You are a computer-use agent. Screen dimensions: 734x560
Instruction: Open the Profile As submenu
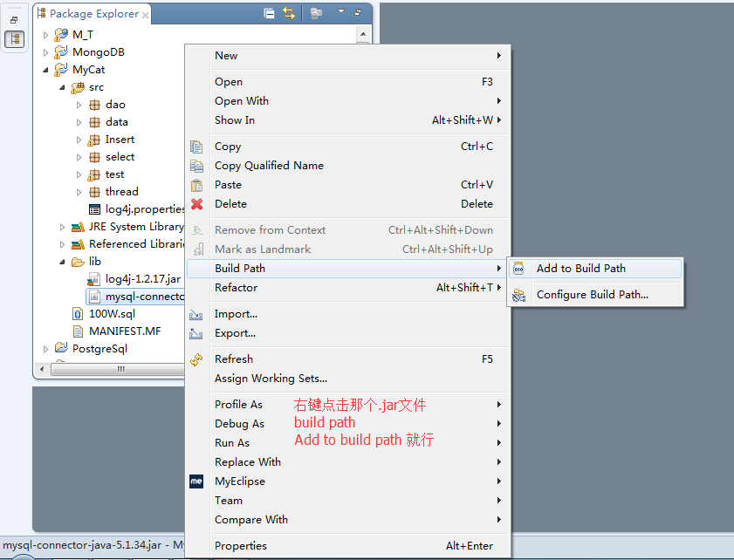pyautogui.click(x=348, y=405)
